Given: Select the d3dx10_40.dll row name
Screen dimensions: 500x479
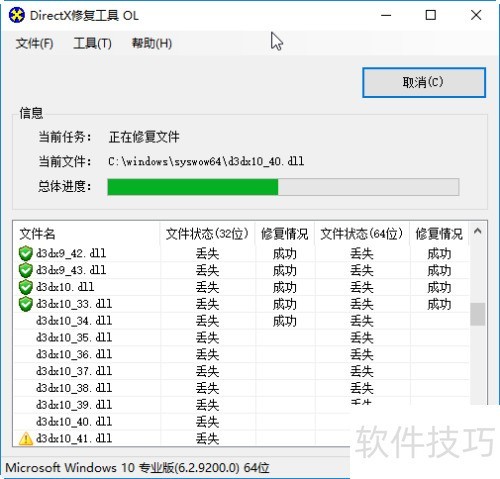Looking at the screenshot, I should (x=74, y=422).
